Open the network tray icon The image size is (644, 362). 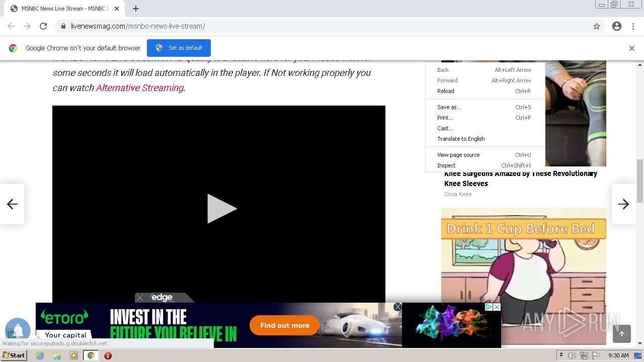(584, 355)
